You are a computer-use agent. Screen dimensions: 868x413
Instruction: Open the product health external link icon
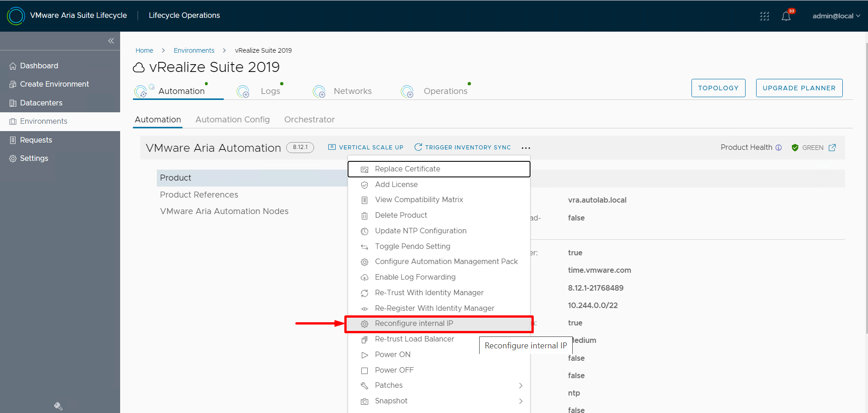[832, 148]
